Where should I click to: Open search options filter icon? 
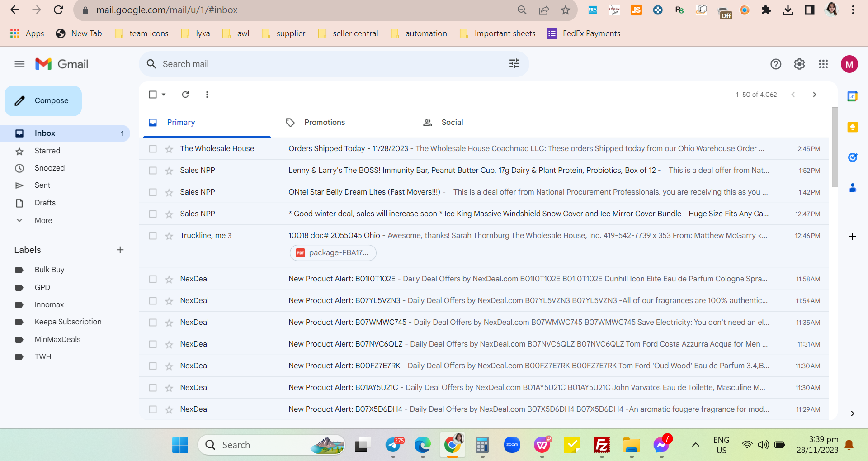(514, 64)
